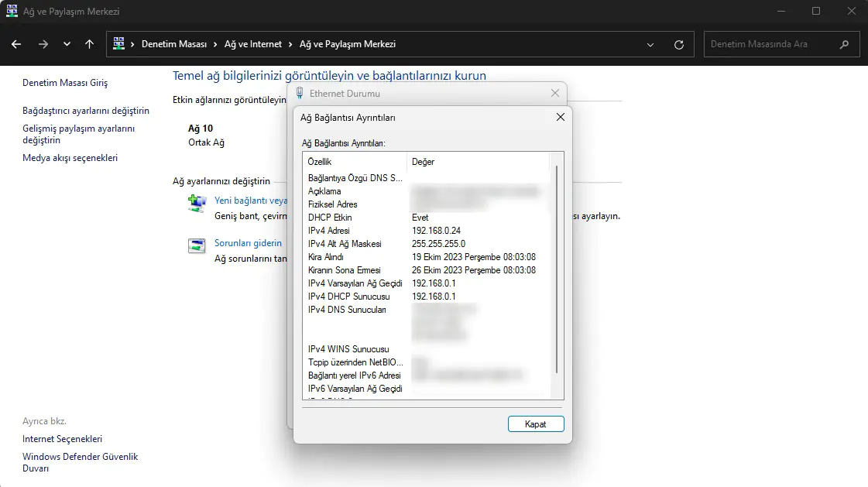Open the address bar history dropdown
868x487 pixels.
point(650,44)
